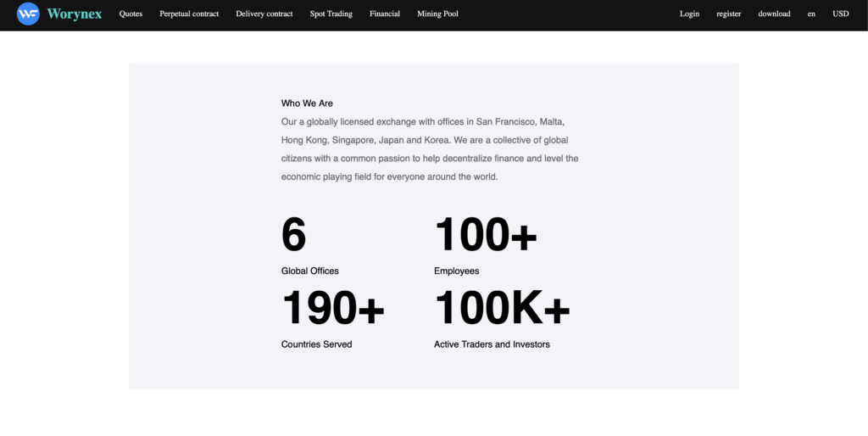Click the line beginning 'economic playing field'
Image resolution: width=868 pixels, height=436 pixels.
pos(390,177)
